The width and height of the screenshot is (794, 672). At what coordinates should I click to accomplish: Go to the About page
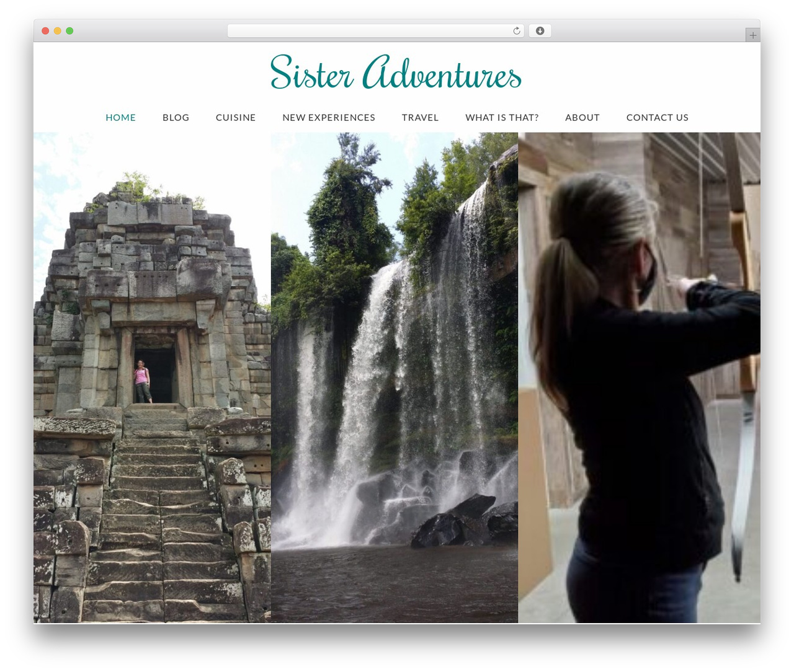(x=582, y=117)
